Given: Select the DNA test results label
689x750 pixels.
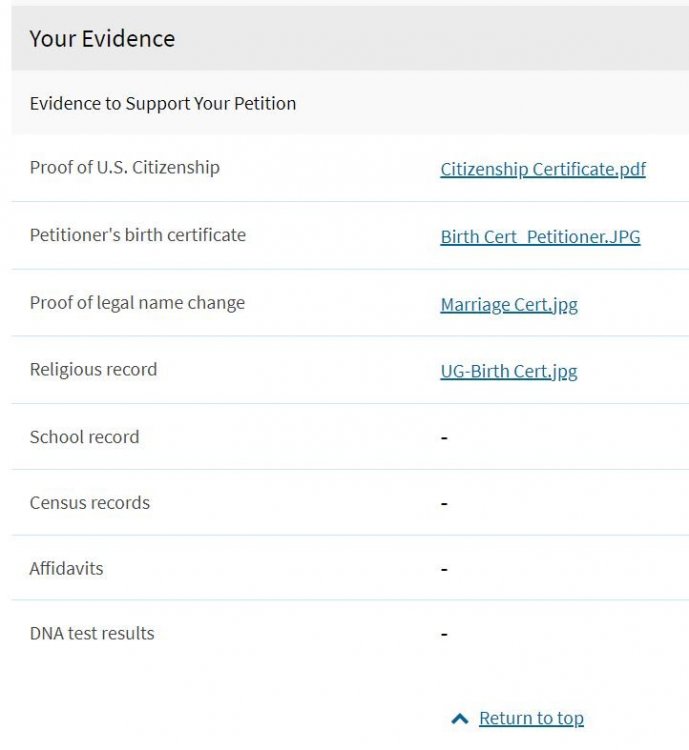Looking at the screenshot, I should 92,633.
